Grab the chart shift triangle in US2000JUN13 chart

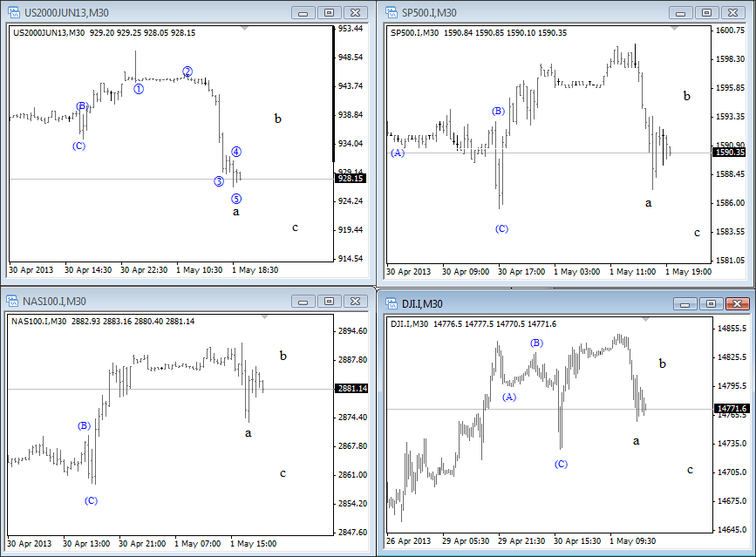[245, 30]
